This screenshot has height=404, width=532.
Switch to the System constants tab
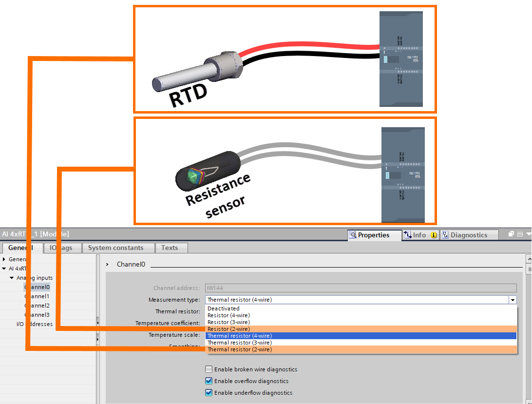pos(117,248)
